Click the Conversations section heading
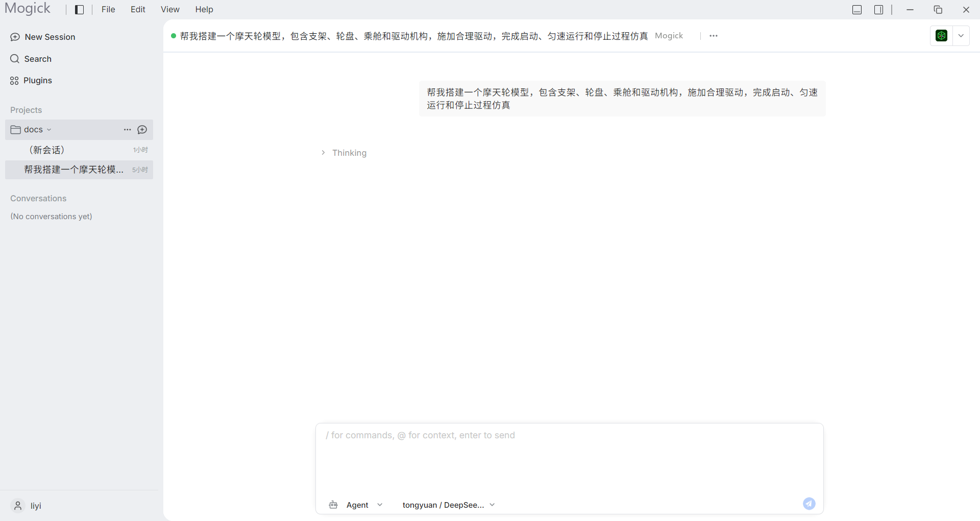 pos(38,198)
